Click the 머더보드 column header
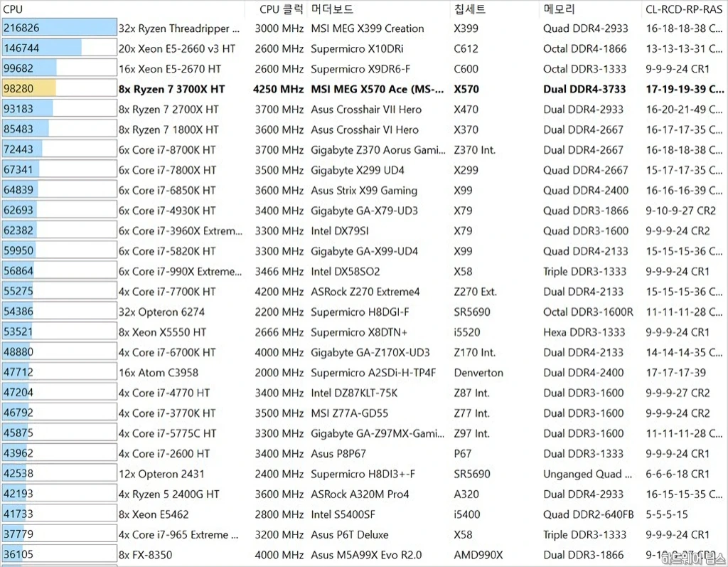The width and height of the screenshot is (728, 567). [x=332, y=9]
